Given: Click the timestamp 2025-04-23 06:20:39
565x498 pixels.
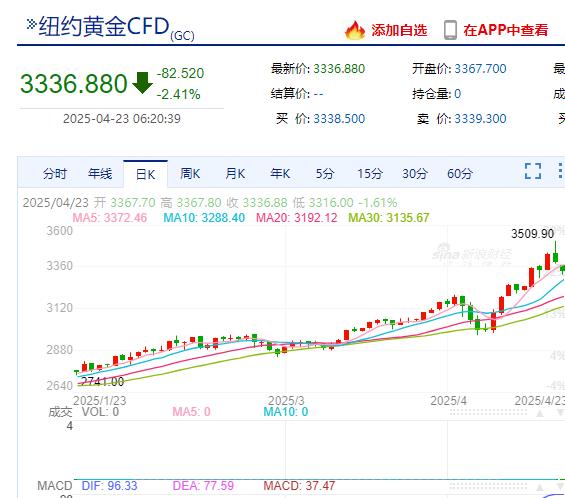Looking at the screenshot, I should [122, 119].
